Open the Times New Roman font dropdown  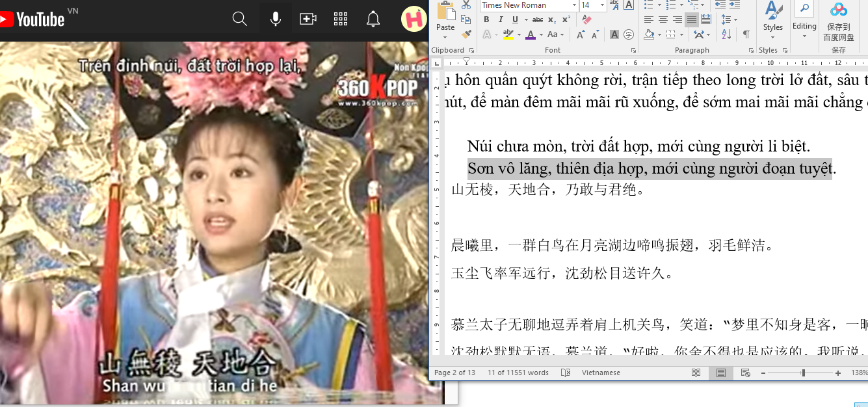[x=574, y=5]
